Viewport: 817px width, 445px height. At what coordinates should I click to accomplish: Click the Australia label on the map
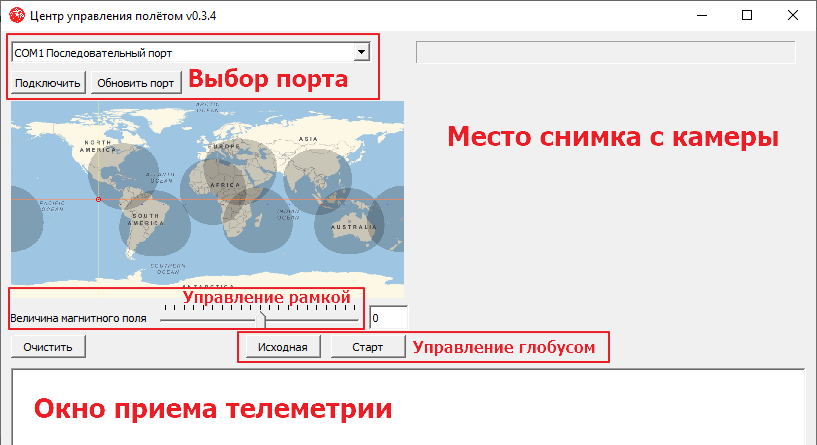pyautogui.click(x=353, y=225)
